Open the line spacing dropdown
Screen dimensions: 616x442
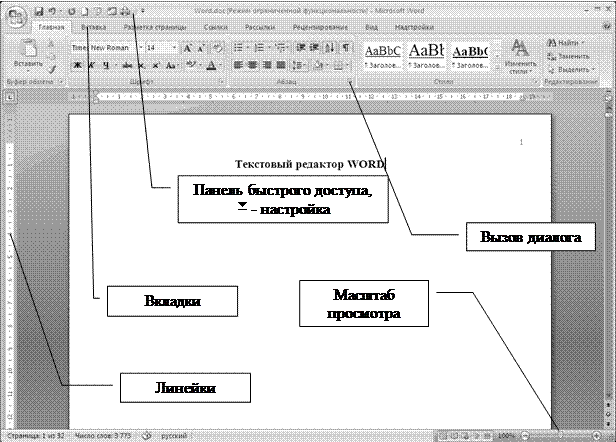[299, 65]
